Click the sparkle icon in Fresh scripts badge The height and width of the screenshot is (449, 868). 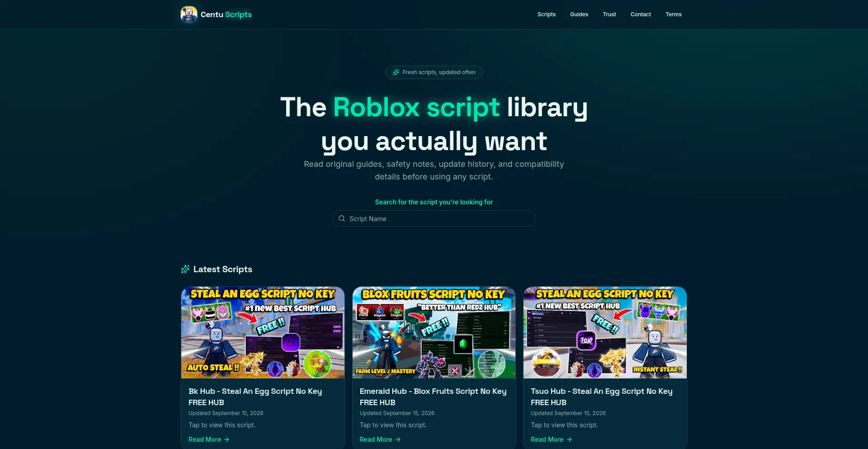[396, 72]
